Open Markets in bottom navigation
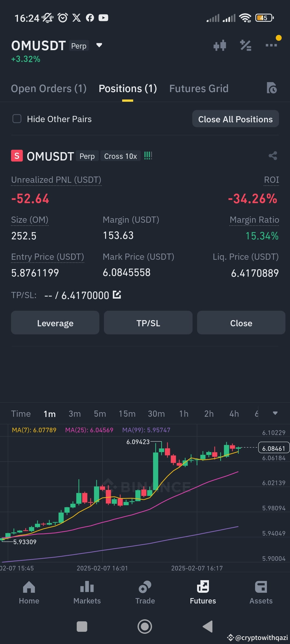290x644 pixels. [87, 593]
